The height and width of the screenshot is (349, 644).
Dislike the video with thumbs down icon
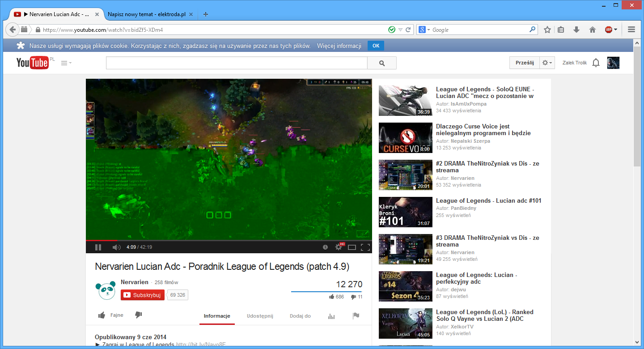point(139,315)
